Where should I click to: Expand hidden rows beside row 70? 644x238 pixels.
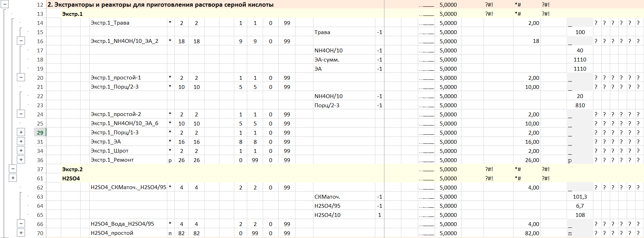(21, 233)
